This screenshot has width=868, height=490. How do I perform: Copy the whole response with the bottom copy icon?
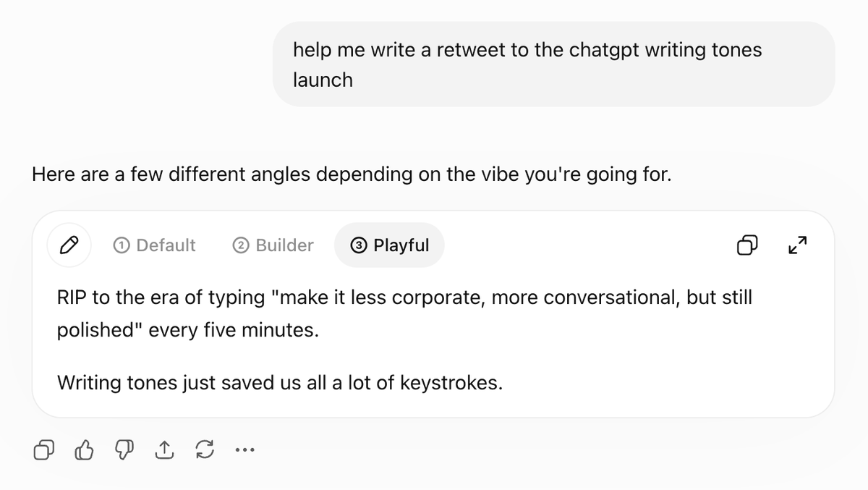click(x=43, y=451)
